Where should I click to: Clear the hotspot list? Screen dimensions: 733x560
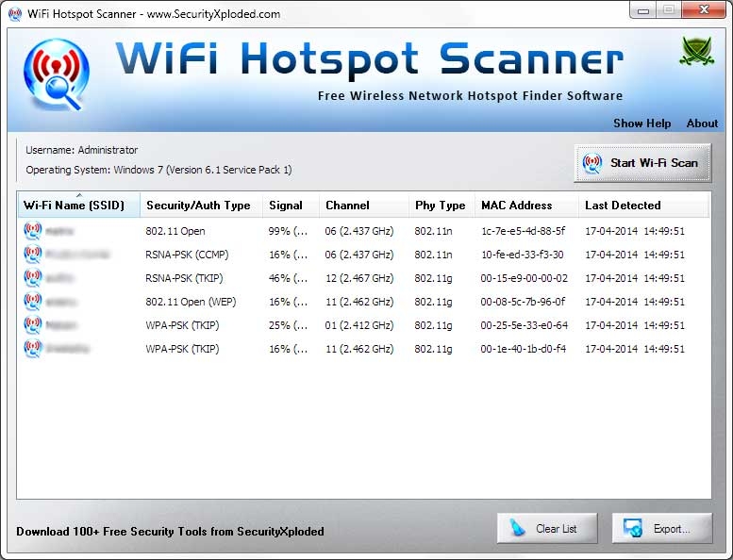(547, 529)
